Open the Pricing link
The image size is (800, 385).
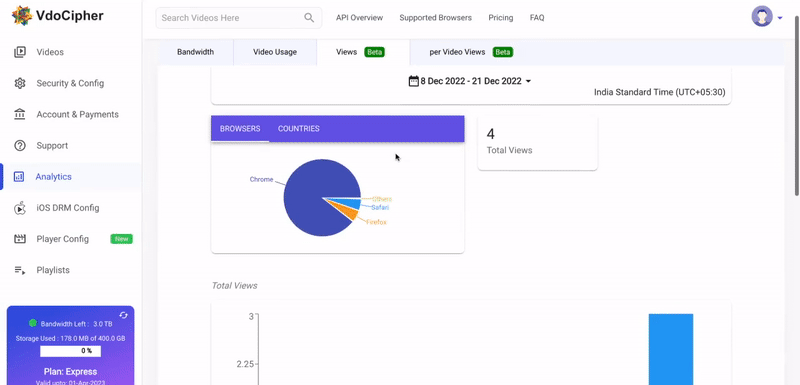[x=501, y=18]
